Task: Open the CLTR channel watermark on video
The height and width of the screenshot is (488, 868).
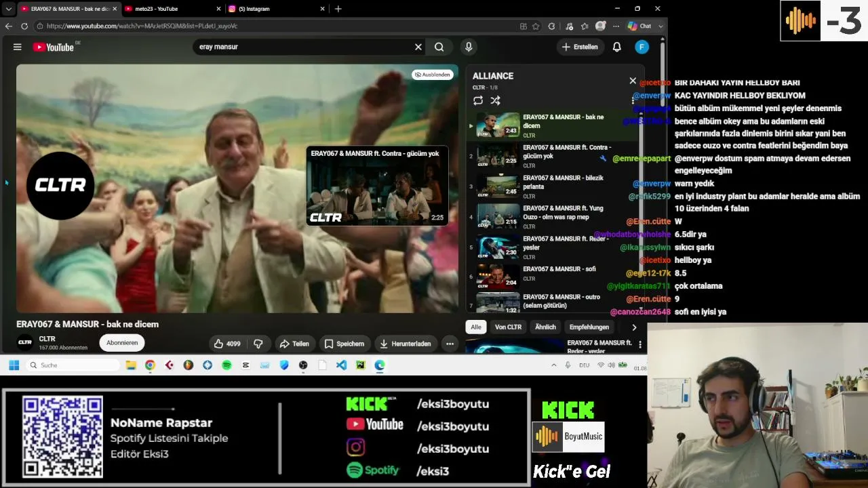Action: click(60, 185)
